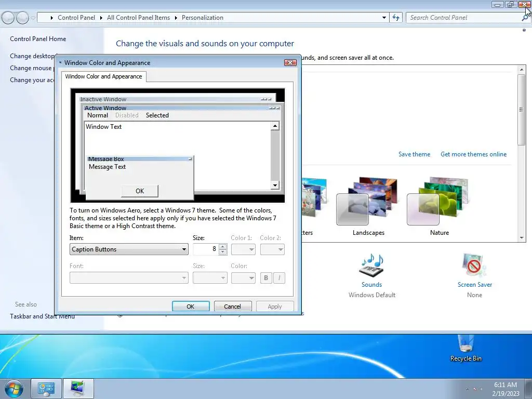The image size is (532, 399).
Task: Click preview window scrollbar up arrow
Action: [x=275, y=126]
